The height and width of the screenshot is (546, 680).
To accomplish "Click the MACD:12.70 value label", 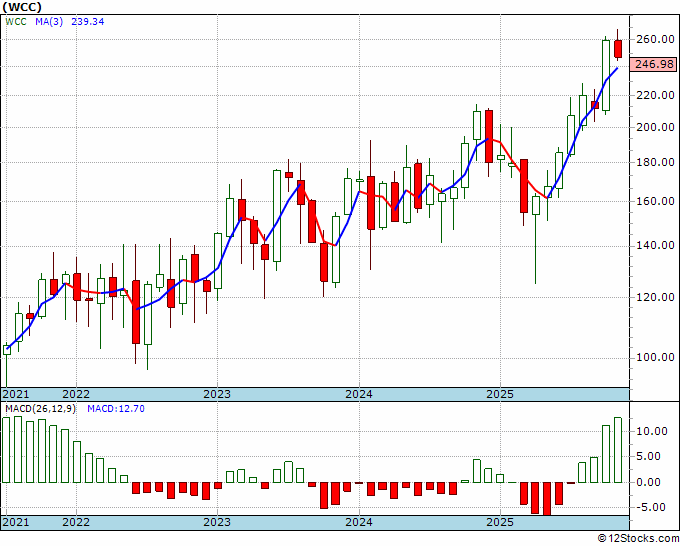I will point(116,409).
